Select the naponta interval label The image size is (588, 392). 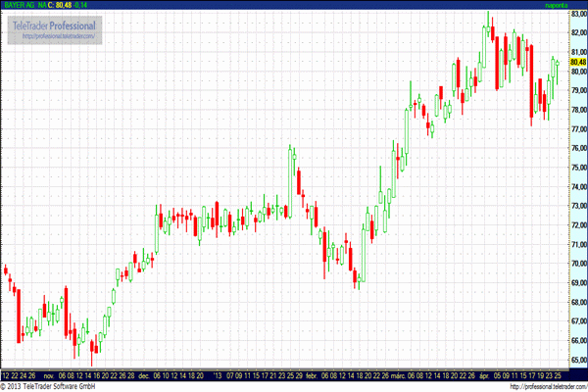tap(557, 5)
